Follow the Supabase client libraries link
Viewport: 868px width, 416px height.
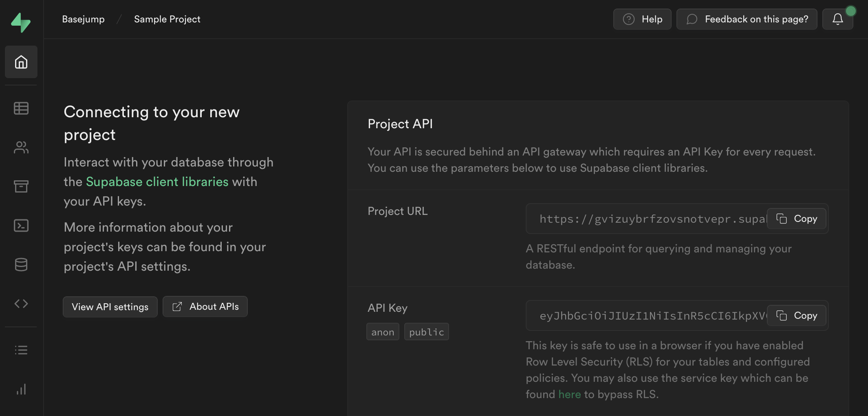click(157, 182)
